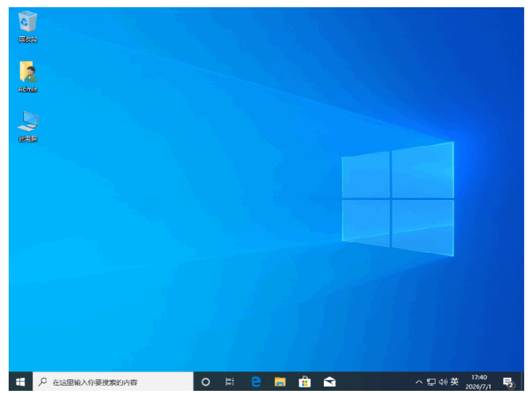Image resolution: width=532 pixels, height=393 pixels.
Task: Open the volume speaker control
Action: coord(442,381)
